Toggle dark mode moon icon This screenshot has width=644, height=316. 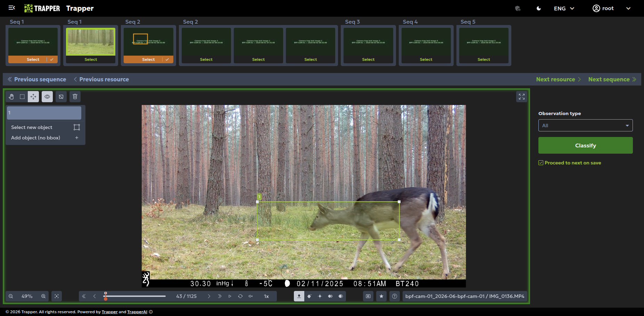(539, 8)
